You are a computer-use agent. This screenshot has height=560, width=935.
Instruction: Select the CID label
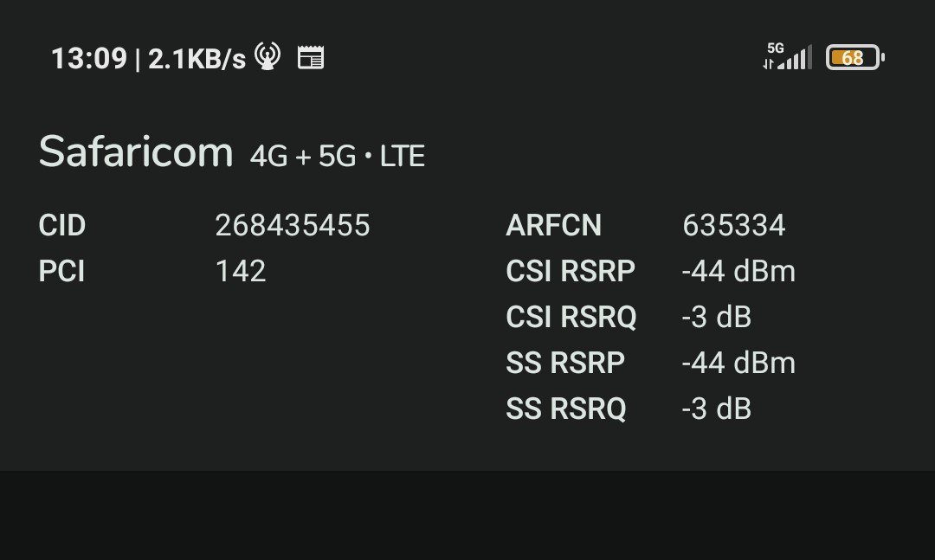pos(62,225)
